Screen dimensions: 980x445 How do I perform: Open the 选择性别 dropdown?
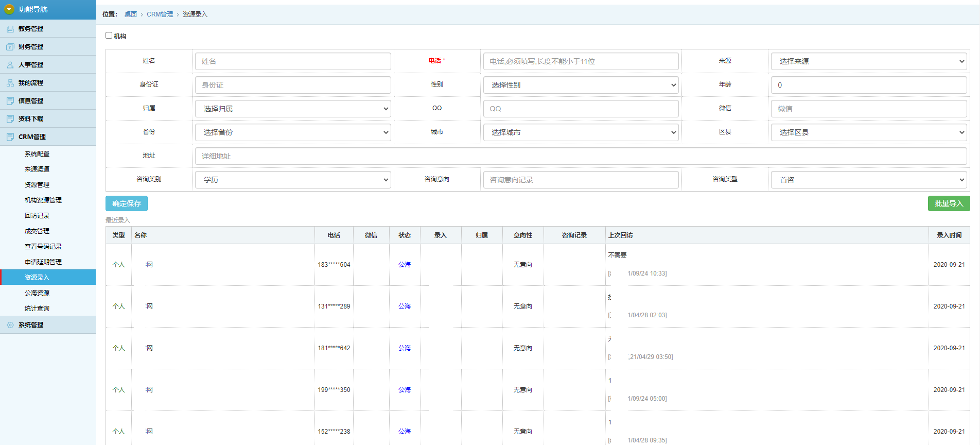(580, 85)
